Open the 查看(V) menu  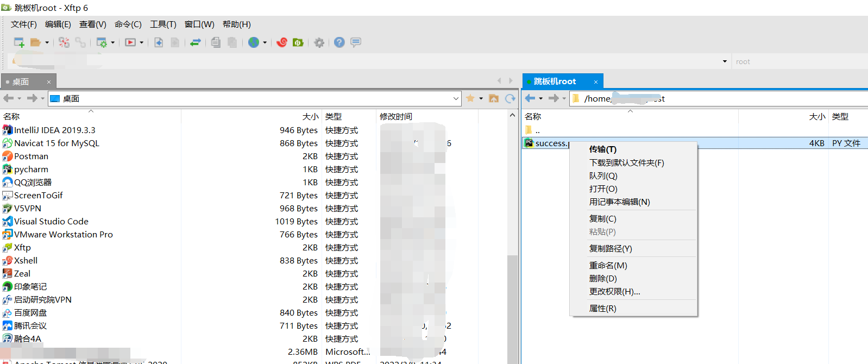[x=93, y=24]
